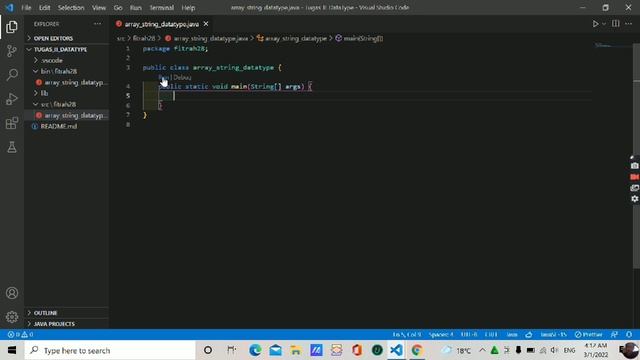Open the Extensions view
The width and height of the screenshot is (640, 360).
12,123
